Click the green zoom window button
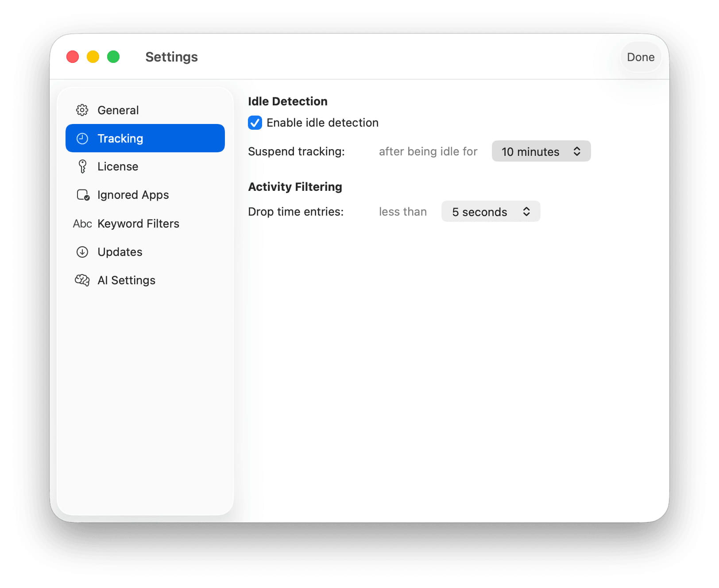 113,57
